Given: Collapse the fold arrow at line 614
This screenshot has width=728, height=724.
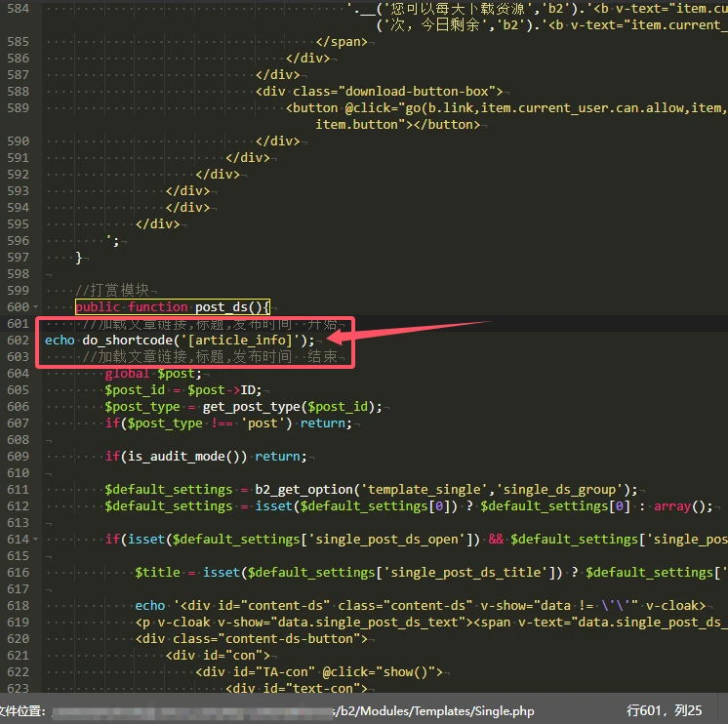Looking at the screenshot, I should click(37, 540).
